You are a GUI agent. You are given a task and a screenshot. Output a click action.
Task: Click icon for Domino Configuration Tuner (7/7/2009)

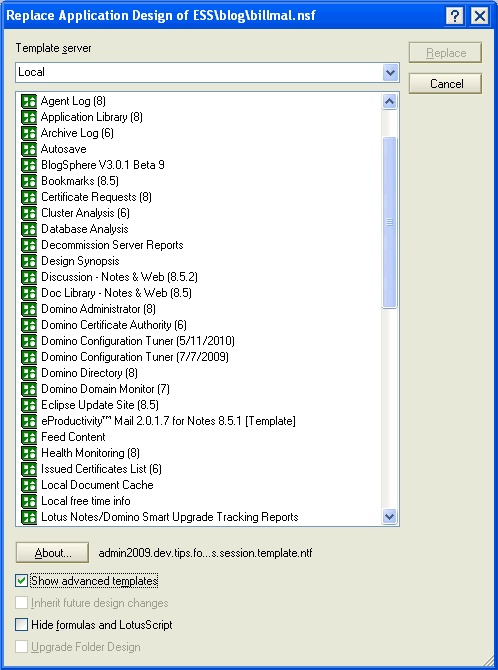(x=29, y=357)
